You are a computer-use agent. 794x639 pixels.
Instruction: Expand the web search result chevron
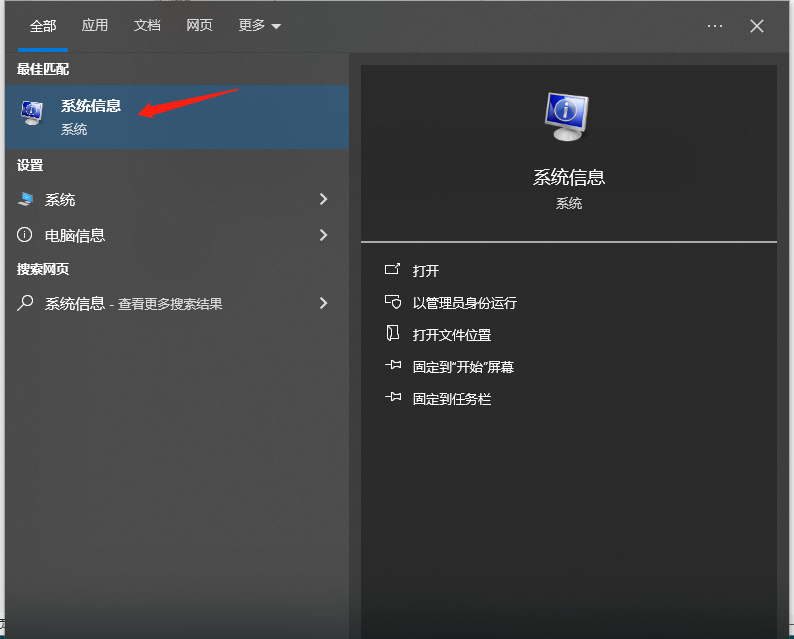pos(324,303)
